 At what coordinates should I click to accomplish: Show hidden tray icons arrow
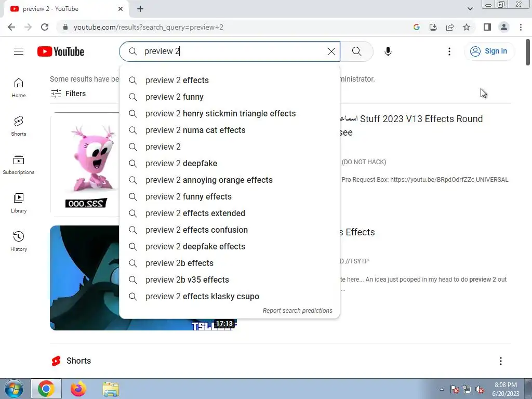[x=442, y=389]
